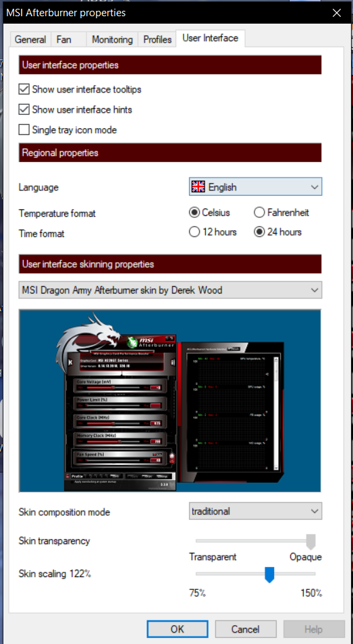
Task: Expand the MSI Dragon Army skin dropdown
Action: [x=170, y=290]
